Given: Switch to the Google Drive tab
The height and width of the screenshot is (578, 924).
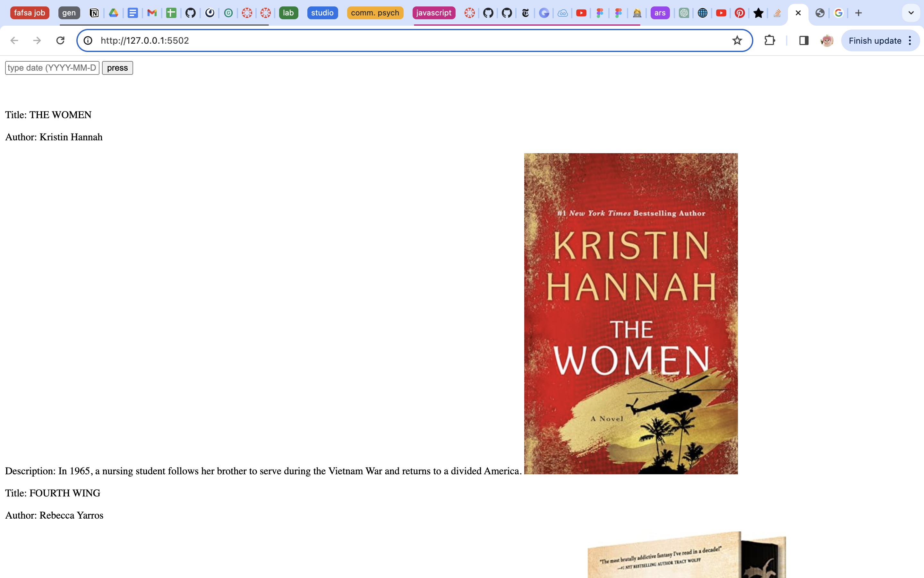Looking at the screenshot, I should 113,13.
